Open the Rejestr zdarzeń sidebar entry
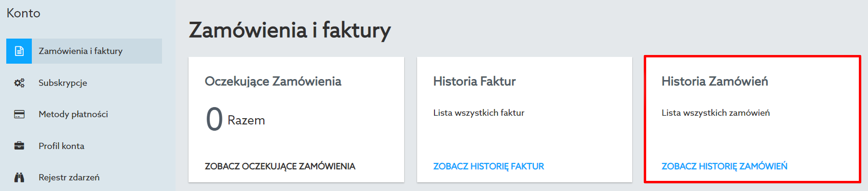Viewport: 868px width, 191px height. click(x=69, y=177)
